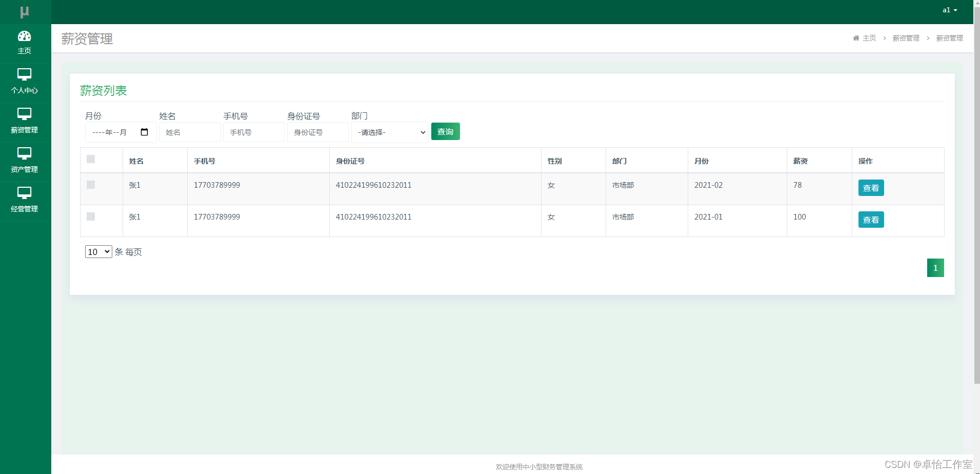The width and height of the screenshot is (980, 474).
Task: Click phone 17703789999 in 2021-01 row
Action: pyautogui.click(x=217, y=217)
